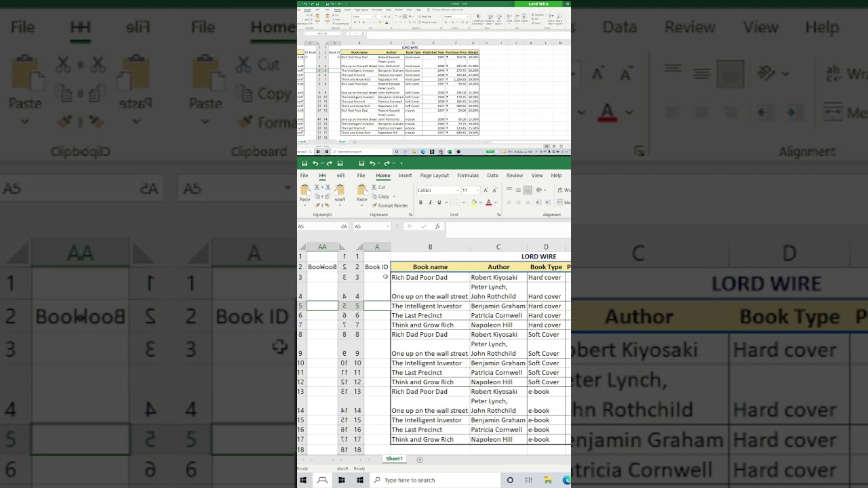
Task: Toggle Bold in the enlarged Font group
Action: 420,203
